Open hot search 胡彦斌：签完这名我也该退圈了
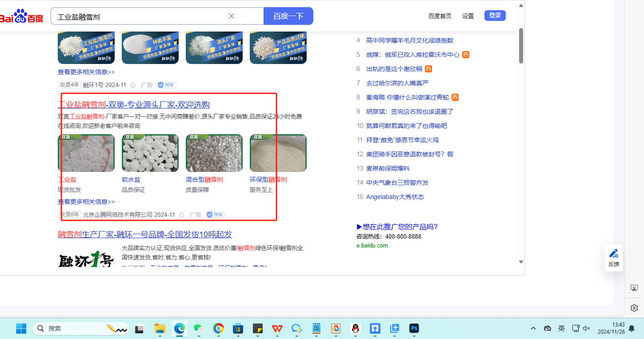The image size is (644, 339). 410,112
